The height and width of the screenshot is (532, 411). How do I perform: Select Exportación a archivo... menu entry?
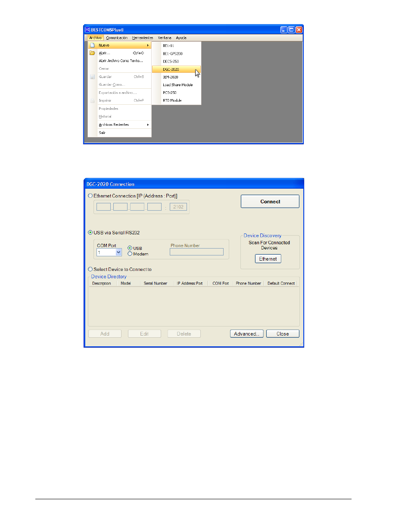point(120,93)
